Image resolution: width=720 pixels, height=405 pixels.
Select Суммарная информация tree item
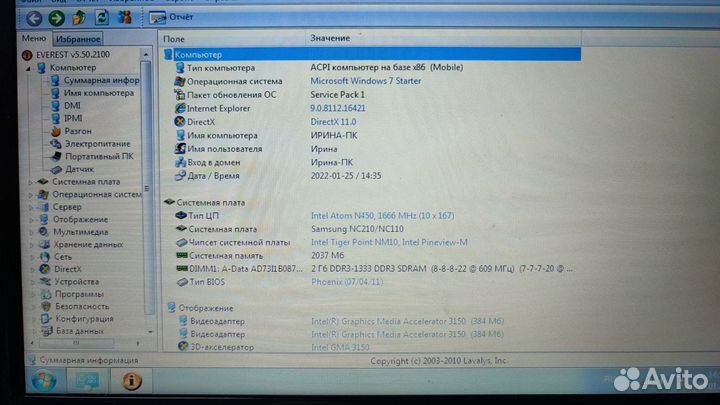click(x=101, y=80)
